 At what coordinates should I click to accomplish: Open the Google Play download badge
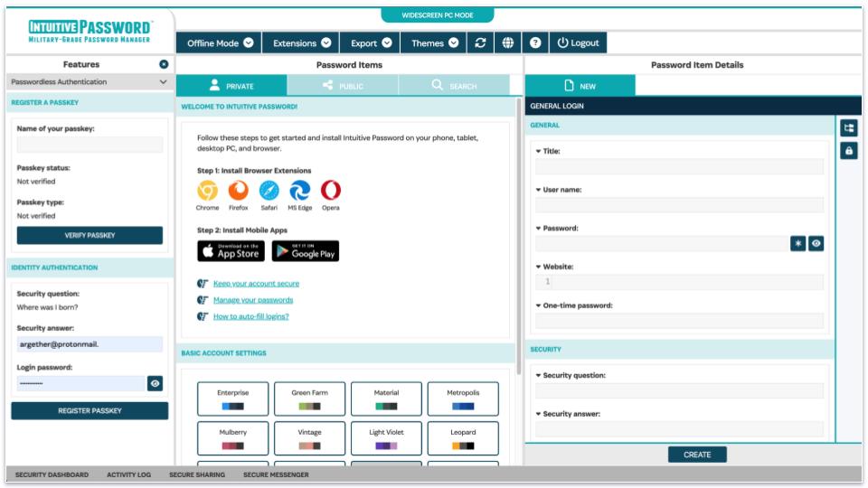[306, 250]
